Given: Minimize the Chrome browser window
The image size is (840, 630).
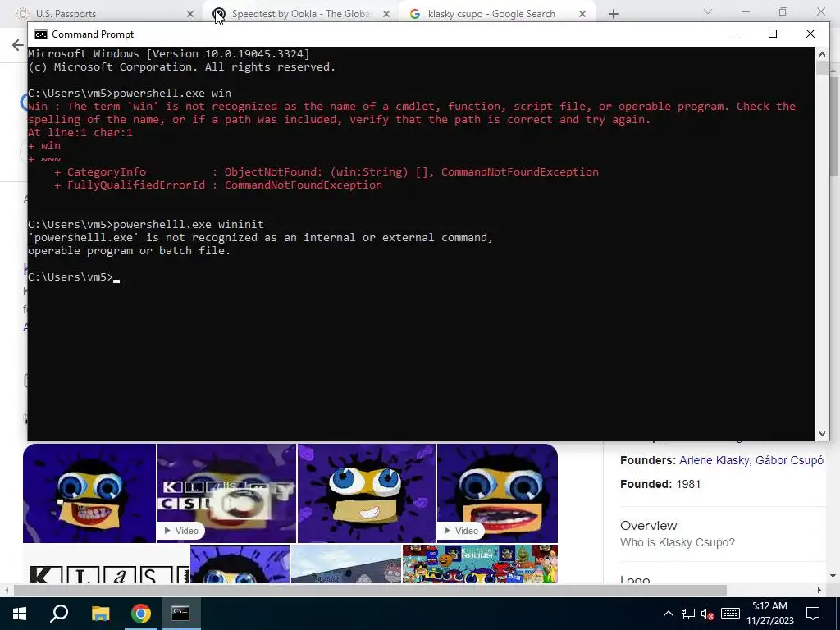Looking at the screenshot, I should 745,11.
